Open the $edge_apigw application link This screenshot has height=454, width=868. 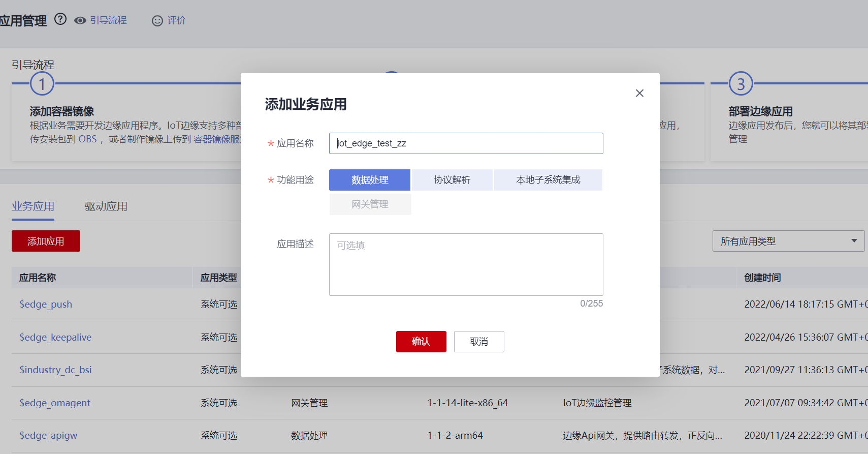(x=48, y=435)
